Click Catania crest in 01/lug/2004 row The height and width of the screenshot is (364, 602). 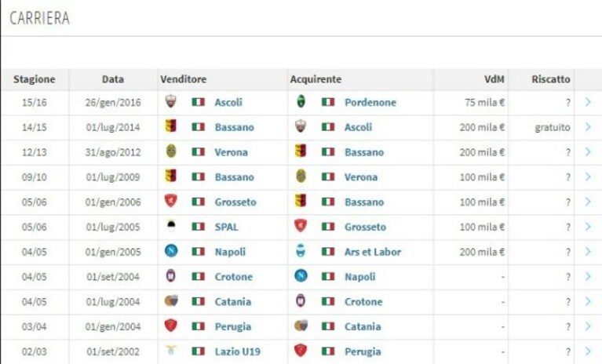click(x=171, y=300)
